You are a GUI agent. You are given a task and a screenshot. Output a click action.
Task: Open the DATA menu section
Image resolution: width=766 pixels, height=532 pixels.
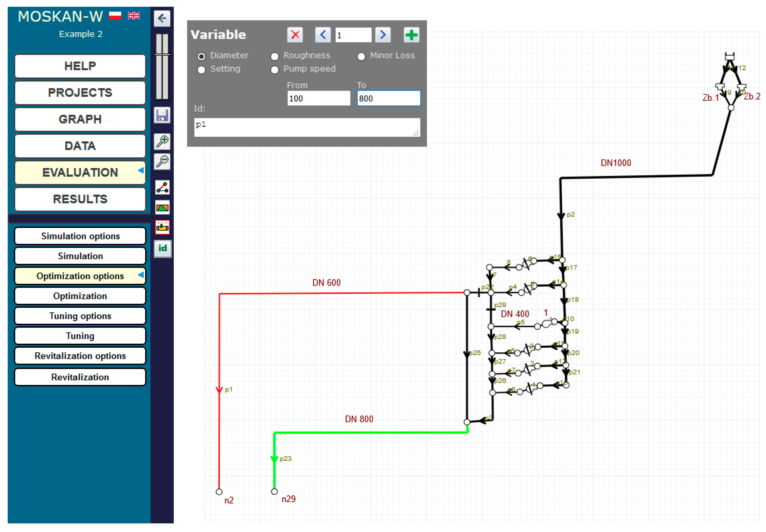click(80, 146)
